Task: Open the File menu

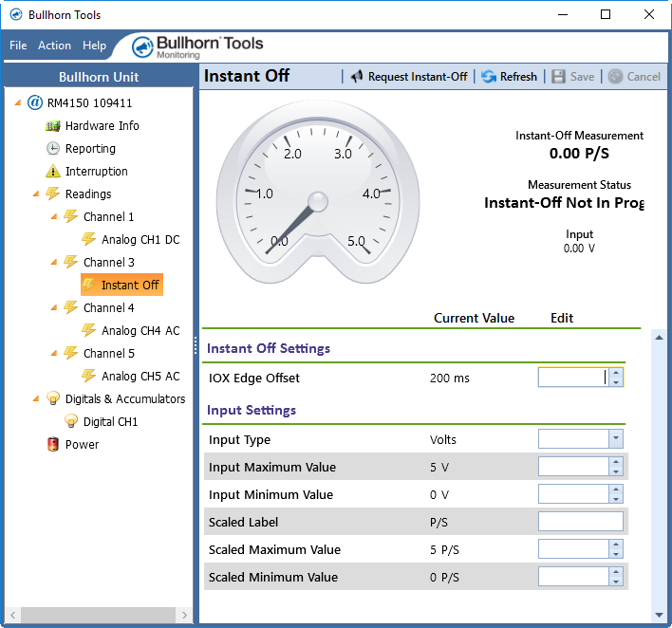Action: tap(18, 46)
